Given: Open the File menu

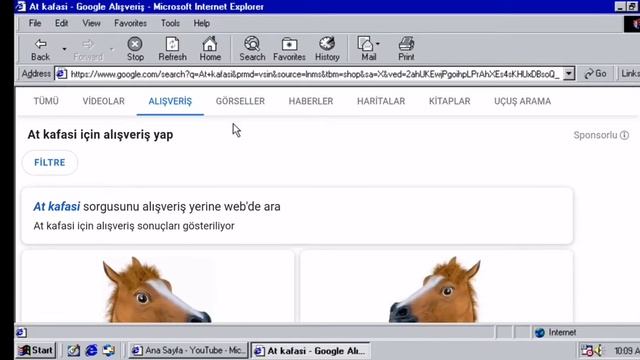Looking at the screenshot, I should pyautogui.click(x=35, y=23).
